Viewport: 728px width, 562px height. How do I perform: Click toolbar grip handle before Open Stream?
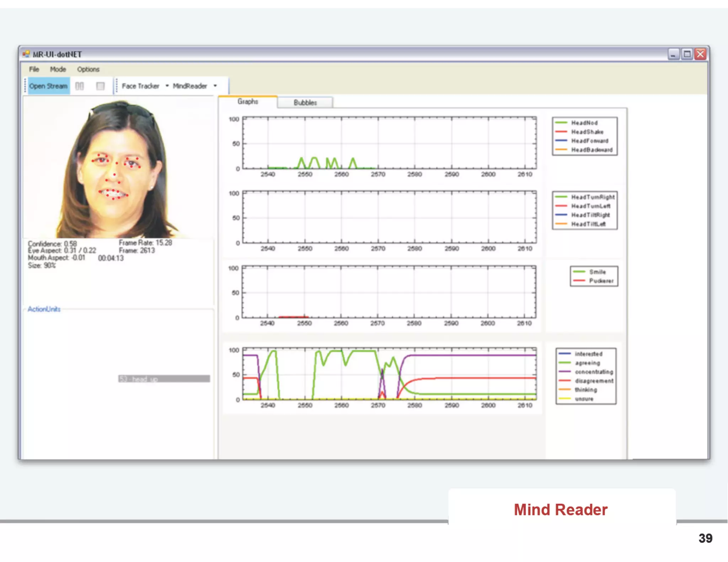pyautogui.click(x=25, y=86)
